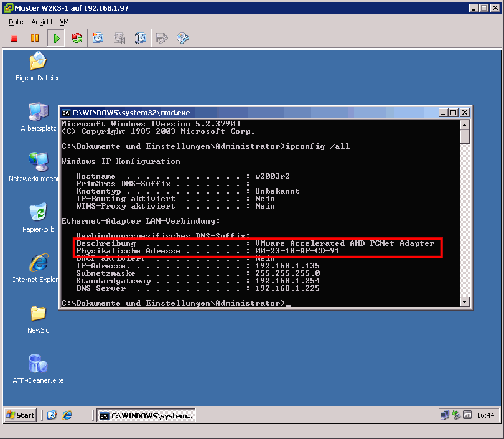Open the Datei menu
The image size is (504, 439).
click(x=17, y=22)
